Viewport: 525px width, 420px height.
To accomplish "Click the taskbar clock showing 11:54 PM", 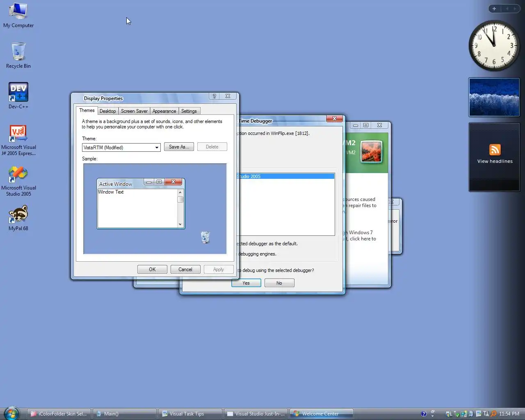I will click(x=509, y=414).
